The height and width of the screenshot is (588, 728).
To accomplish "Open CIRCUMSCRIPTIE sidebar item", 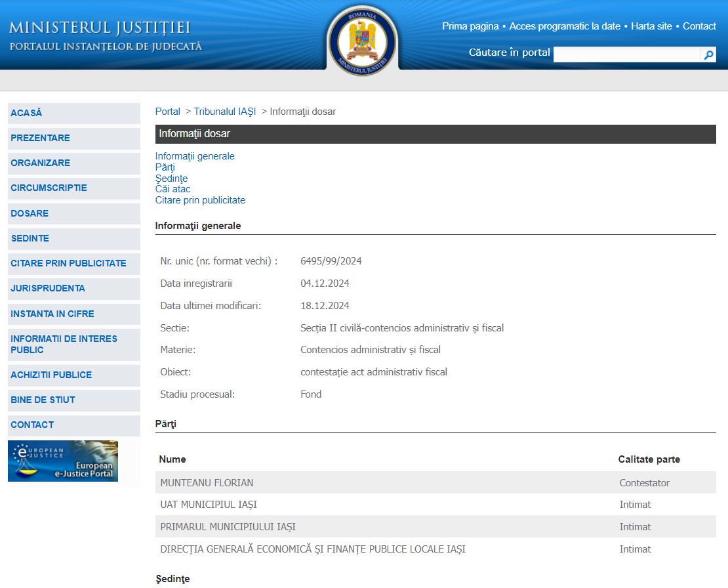I will (x=74, y=188).
